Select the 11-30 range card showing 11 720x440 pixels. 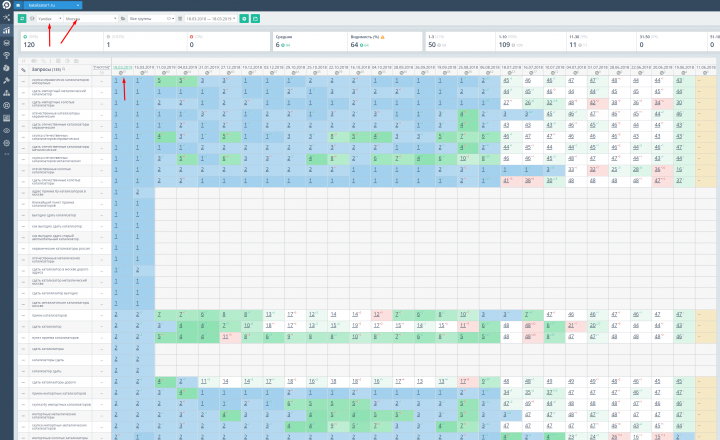pos(602,41)
